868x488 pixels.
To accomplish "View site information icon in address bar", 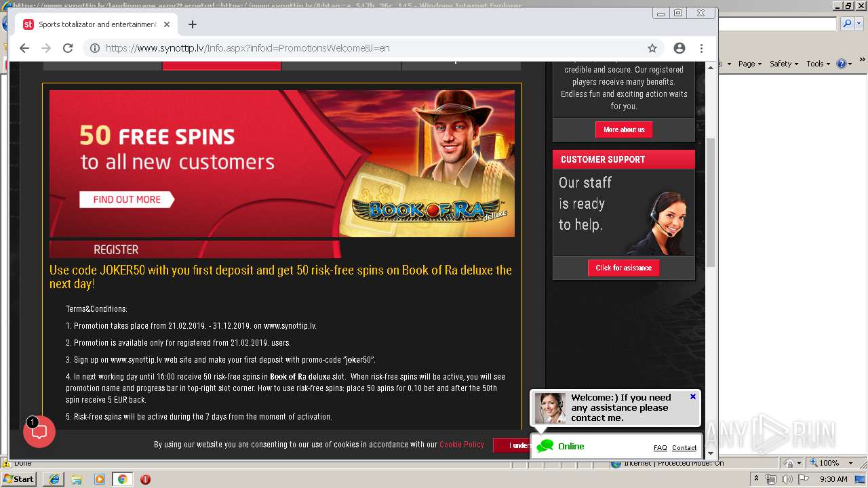I will pos(95,48).
